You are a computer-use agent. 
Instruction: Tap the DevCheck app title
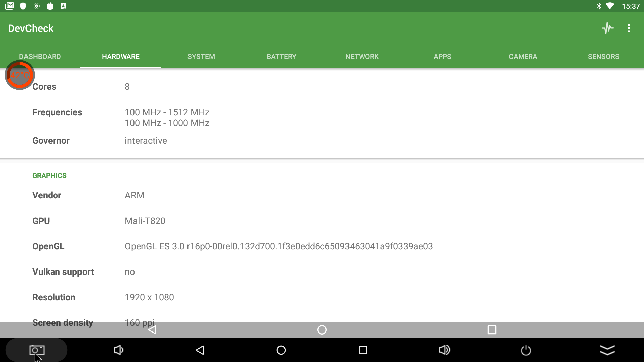[31, 28]
